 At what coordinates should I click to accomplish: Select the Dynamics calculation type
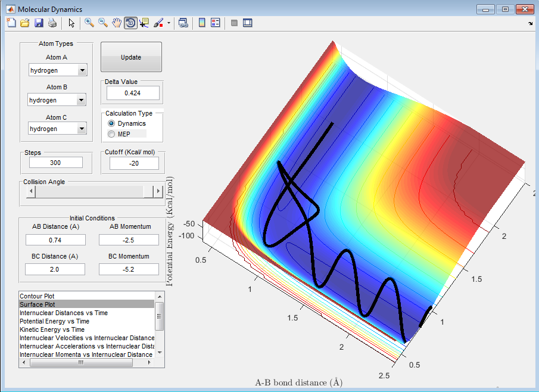pyautogui.click(x=111, y=123)
